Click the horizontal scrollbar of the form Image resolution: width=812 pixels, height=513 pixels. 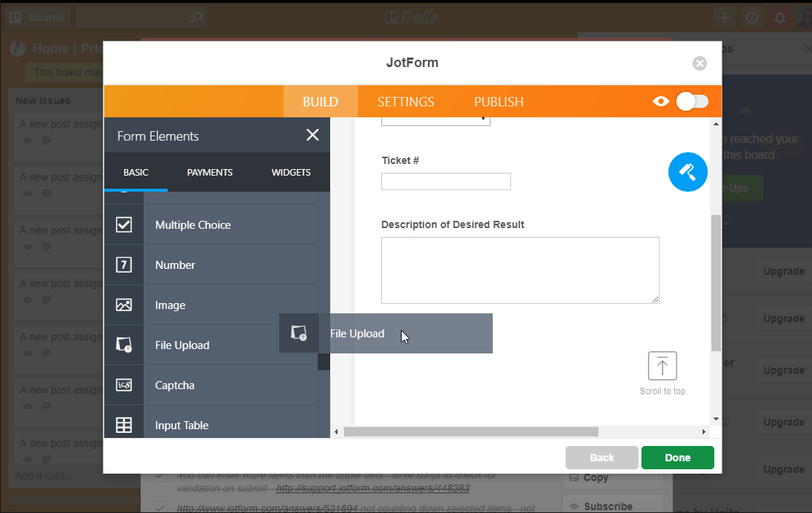click(x=471, y=432)
